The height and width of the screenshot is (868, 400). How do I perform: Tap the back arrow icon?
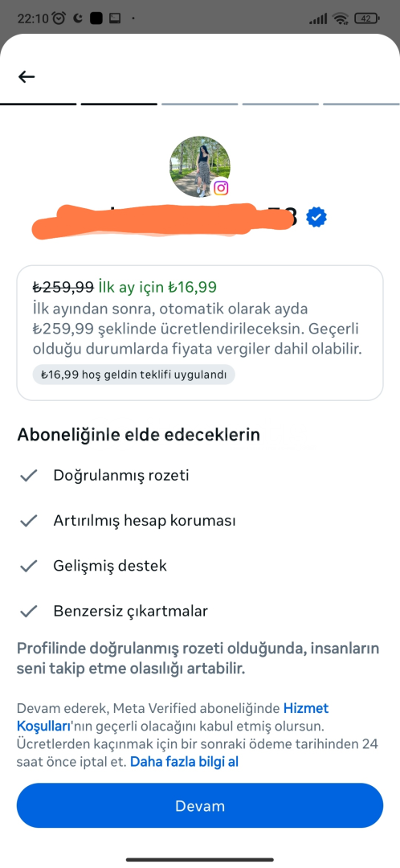pos(27,77)
